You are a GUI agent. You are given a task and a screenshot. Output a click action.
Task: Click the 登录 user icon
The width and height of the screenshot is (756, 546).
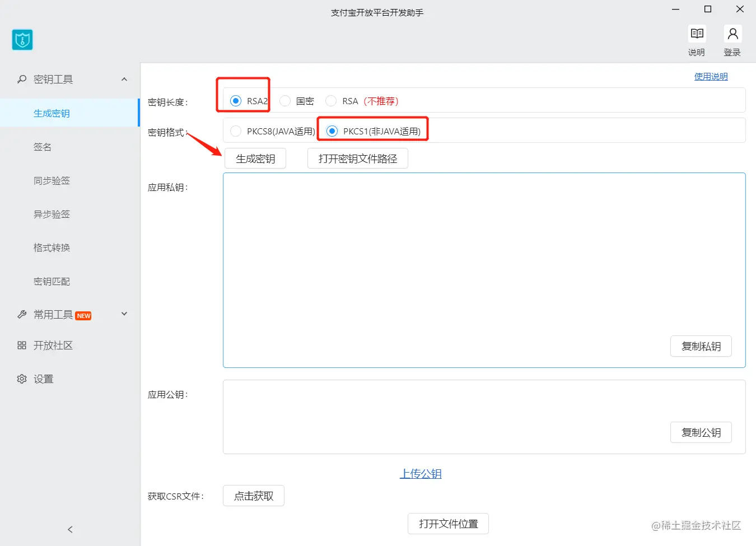point(732,34)
